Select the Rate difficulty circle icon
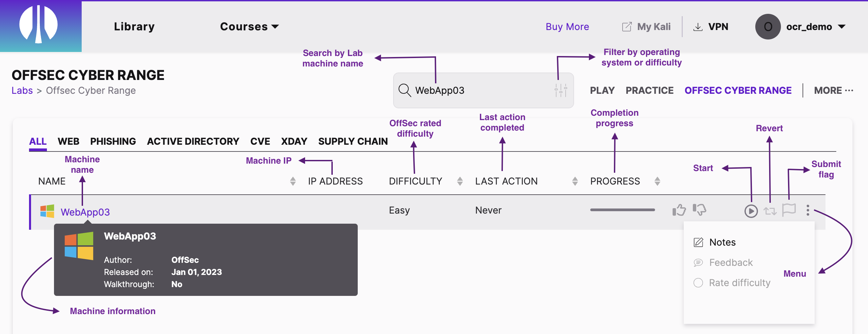The height and width of the screenshot is (334, 868). pyautogui.click(x=698, y=283)
